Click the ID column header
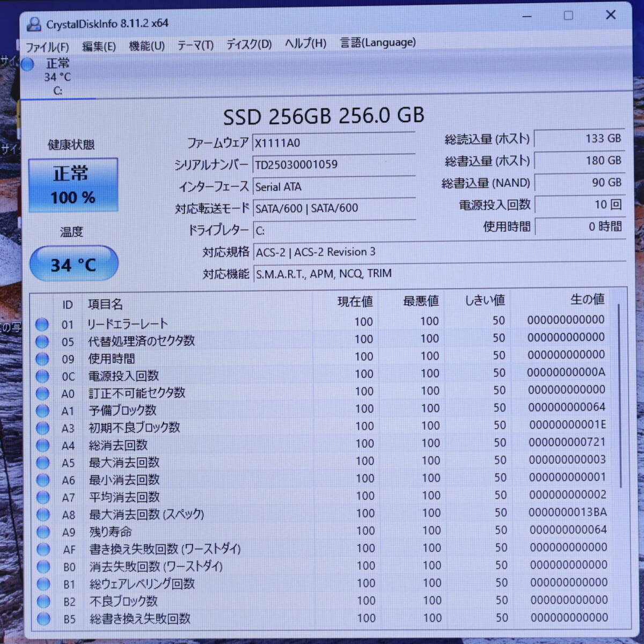This screenshot has width=644, height=644. pos(67,305)
